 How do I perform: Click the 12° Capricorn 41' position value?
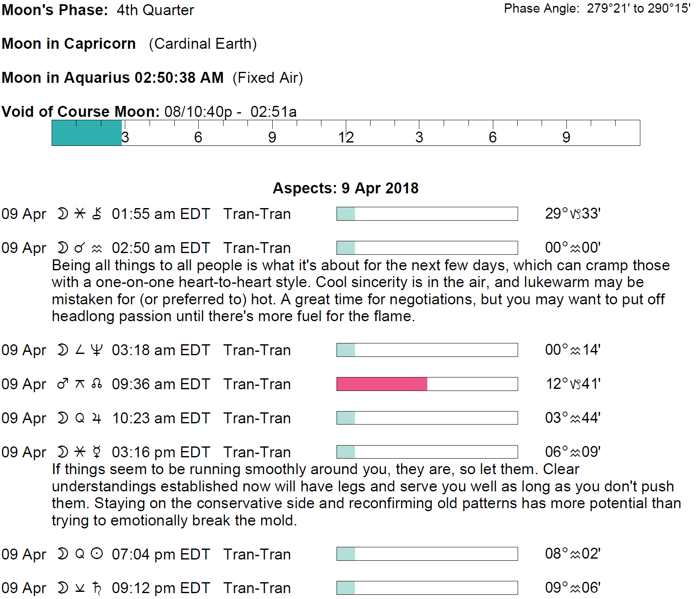pyautogui.click(x=573, y=384)
